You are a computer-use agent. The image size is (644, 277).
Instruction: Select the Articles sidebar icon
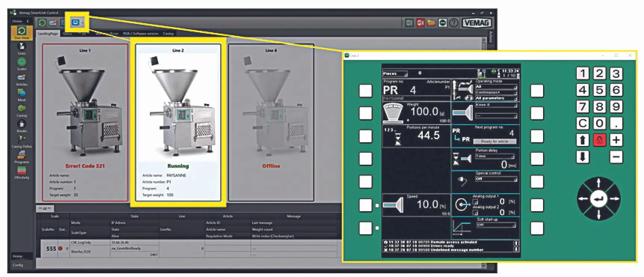coord(22,78)
